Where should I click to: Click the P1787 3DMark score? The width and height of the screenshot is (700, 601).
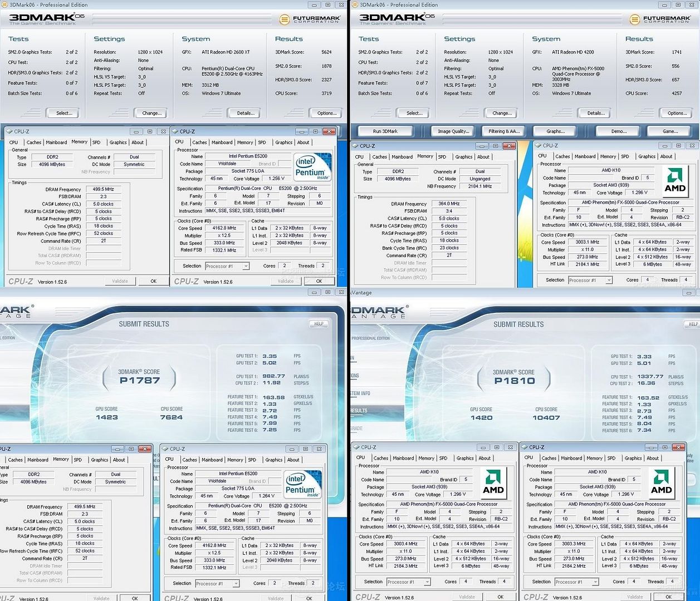point(140,381)
